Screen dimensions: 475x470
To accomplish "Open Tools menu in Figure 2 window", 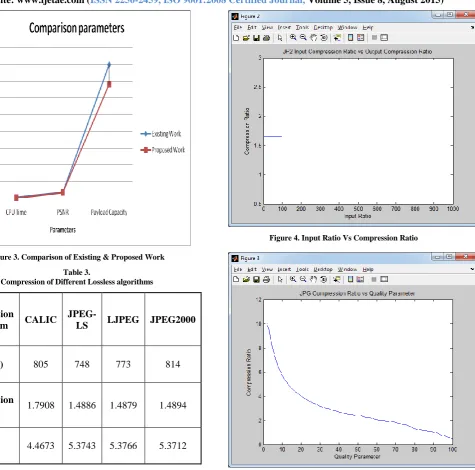I will (x=302, y=27).
